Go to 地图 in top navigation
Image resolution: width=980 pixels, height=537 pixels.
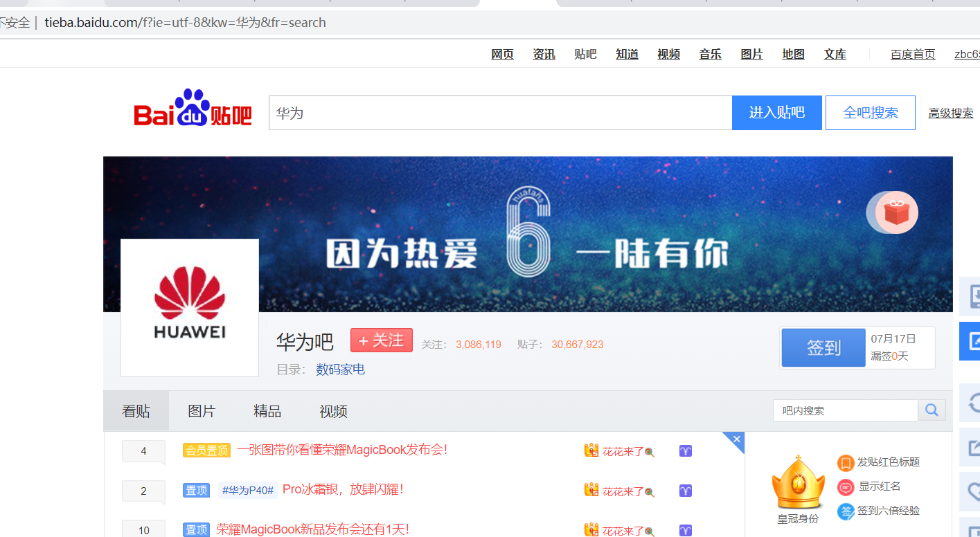pos(794,54)
